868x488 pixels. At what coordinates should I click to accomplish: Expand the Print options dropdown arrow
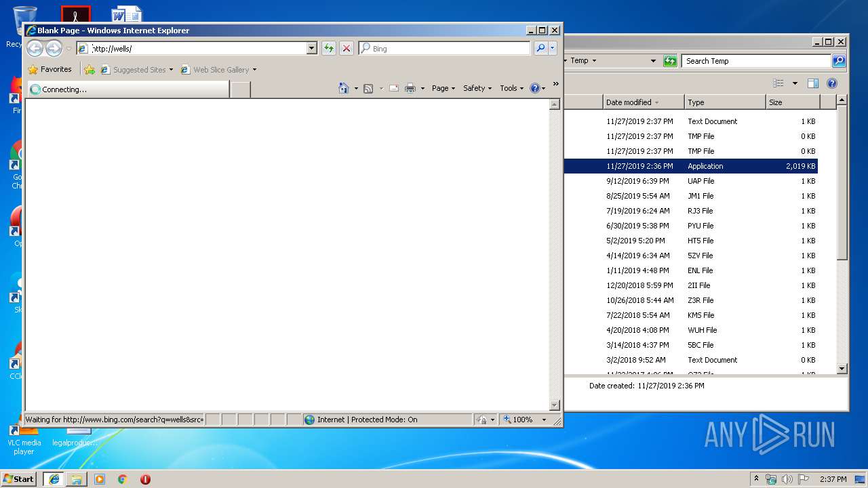[x=422, y=88]
